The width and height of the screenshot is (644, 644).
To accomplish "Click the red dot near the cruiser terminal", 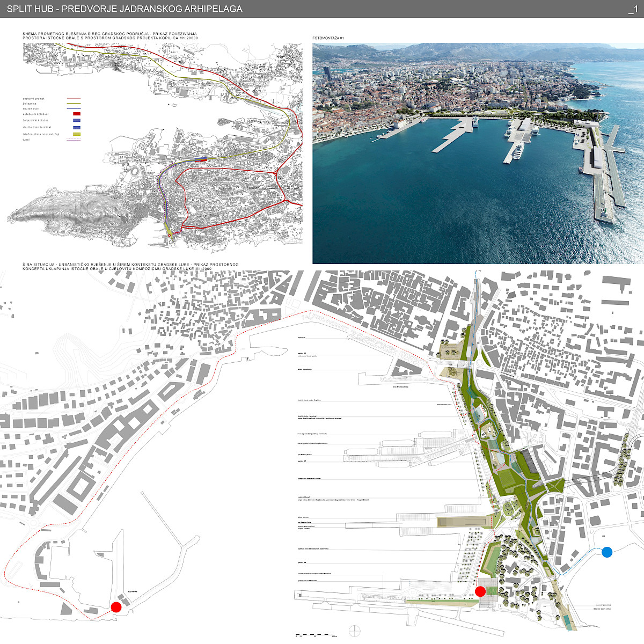I will click(x=480, y=591).
